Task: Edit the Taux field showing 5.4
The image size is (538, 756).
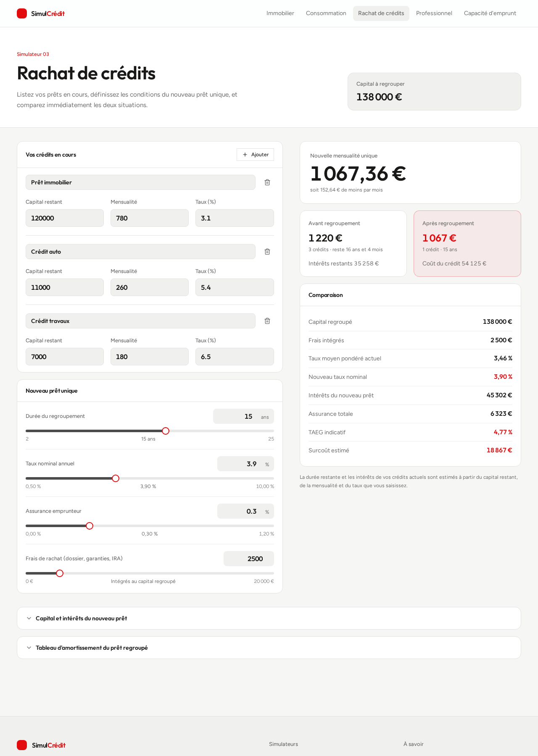Action: (235, 287)
